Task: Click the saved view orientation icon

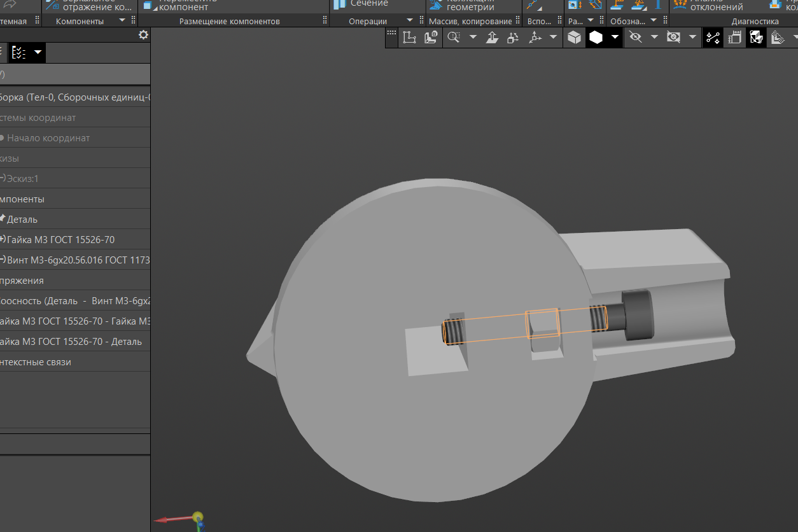Action: tap(431, 38)
